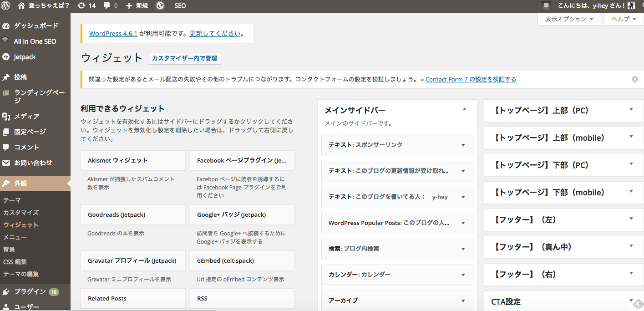Open the 表示オプション screen options dropdown
This screenshot has width=644, height=311.
click(569, 19)
